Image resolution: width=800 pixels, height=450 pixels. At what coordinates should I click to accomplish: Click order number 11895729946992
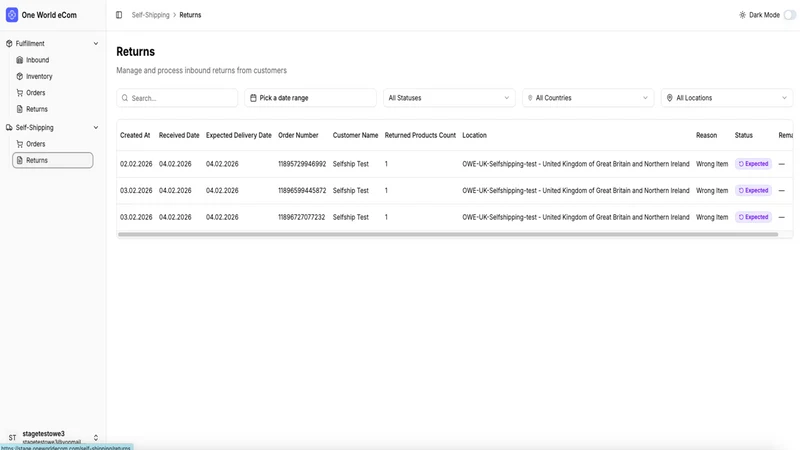[302, 164]
